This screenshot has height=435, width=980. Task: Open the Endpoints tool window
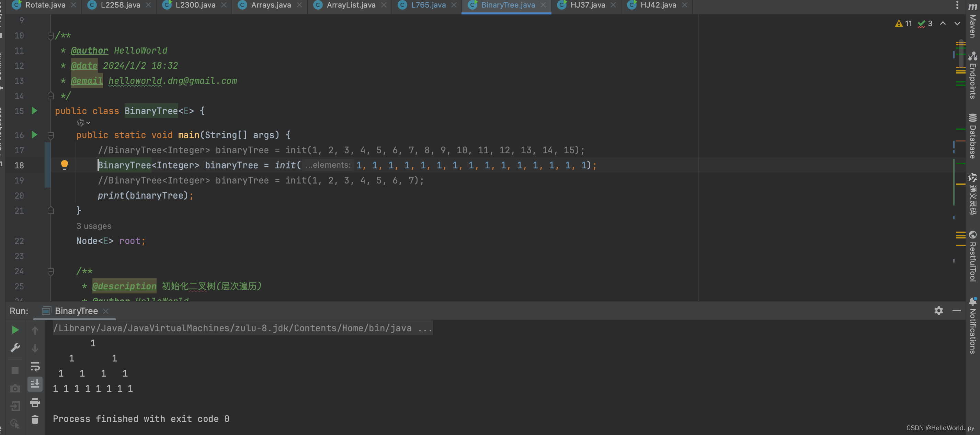tap(973, 75)
